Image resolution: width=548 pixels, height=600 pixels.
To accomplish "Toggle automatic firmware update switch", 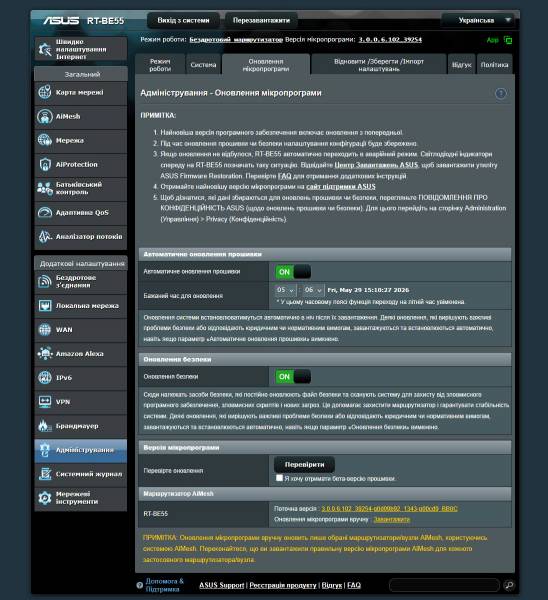I will coord(293,272).
